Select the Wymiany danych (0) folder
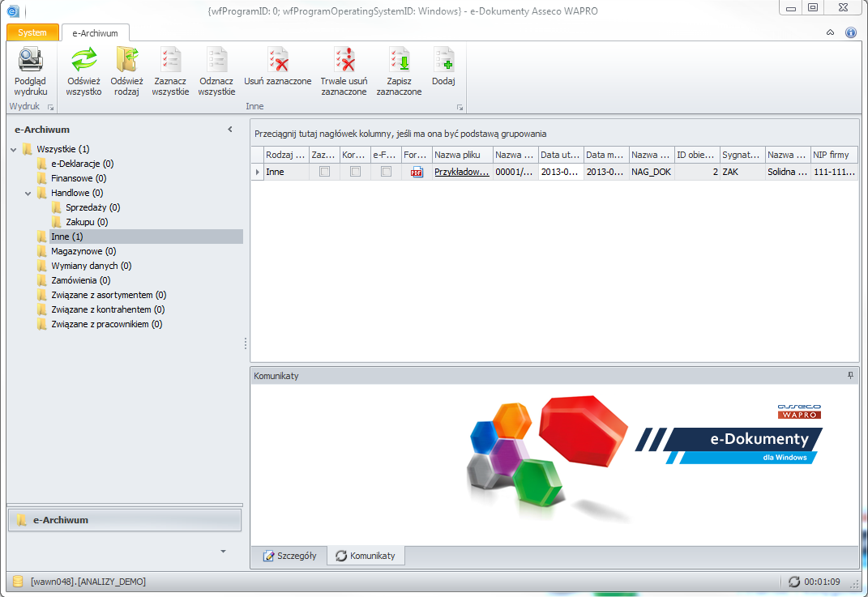The width and height of the screenshot is (868, 597). tap(92, 266)
